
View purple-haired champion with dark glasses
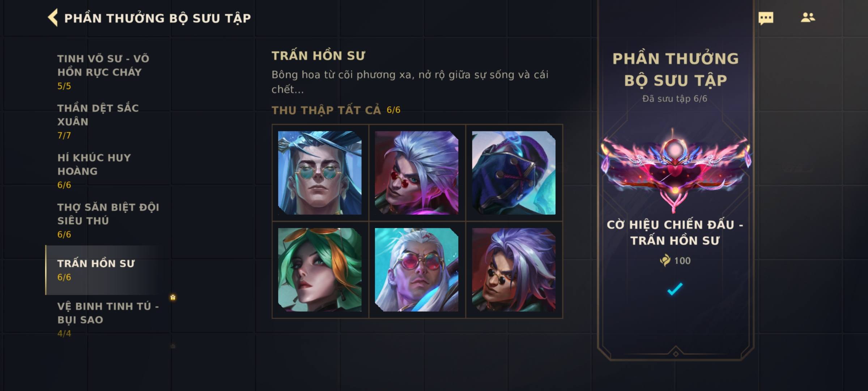[x=514, y=270]
